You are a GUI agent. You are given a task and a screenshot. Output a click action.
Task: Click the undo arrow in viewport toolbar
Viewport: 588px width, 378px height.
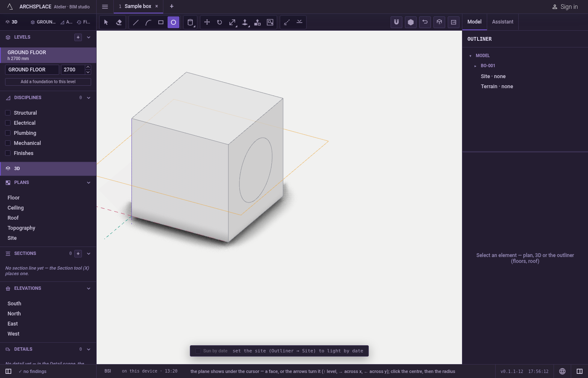click(x=425, y=22)
